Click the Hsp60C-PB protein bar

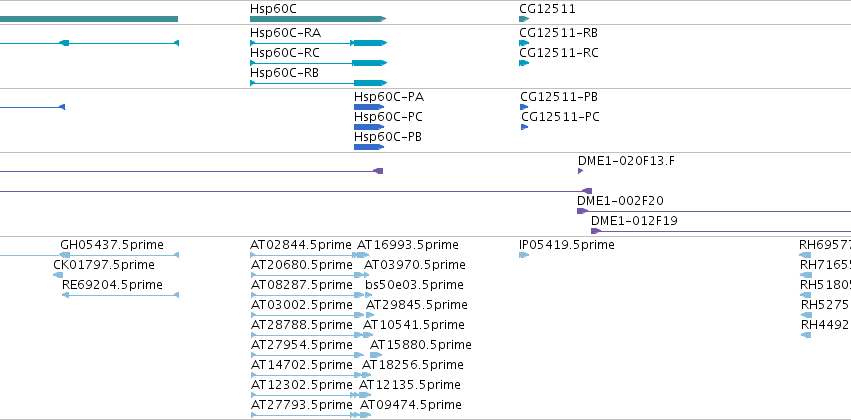click(369, 147)
